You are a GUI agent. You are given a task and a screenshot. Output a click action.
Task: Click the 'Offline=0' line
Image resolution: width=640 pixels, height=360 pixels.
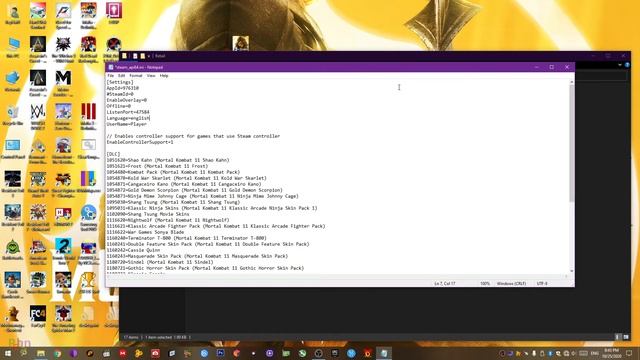[x=118, y=106]
